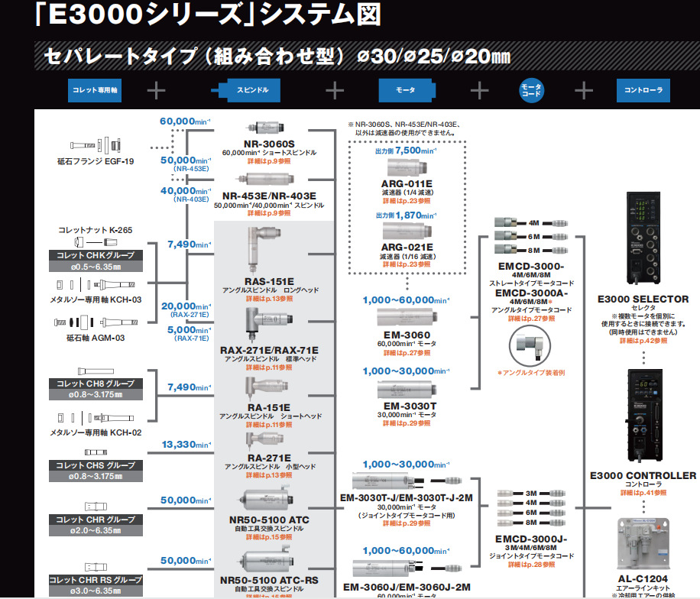Click the 13,330min-1 speed label

(186, 445)
